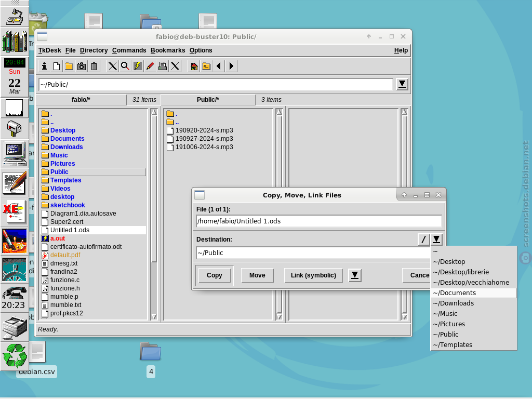The height and width of the screenshot is (399, 532).
Task: Click the X icon left of the magnifier
Action: point(113,66)
